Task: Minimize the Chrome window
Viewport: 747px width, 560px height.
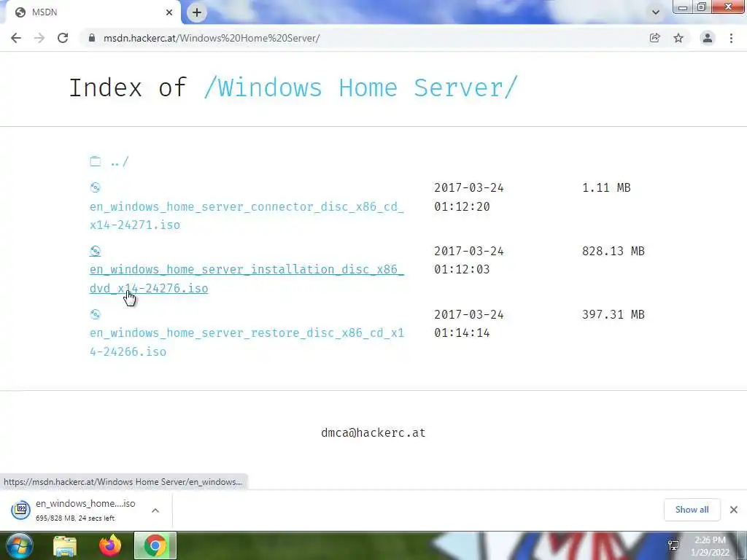Action: click(683, 7)
